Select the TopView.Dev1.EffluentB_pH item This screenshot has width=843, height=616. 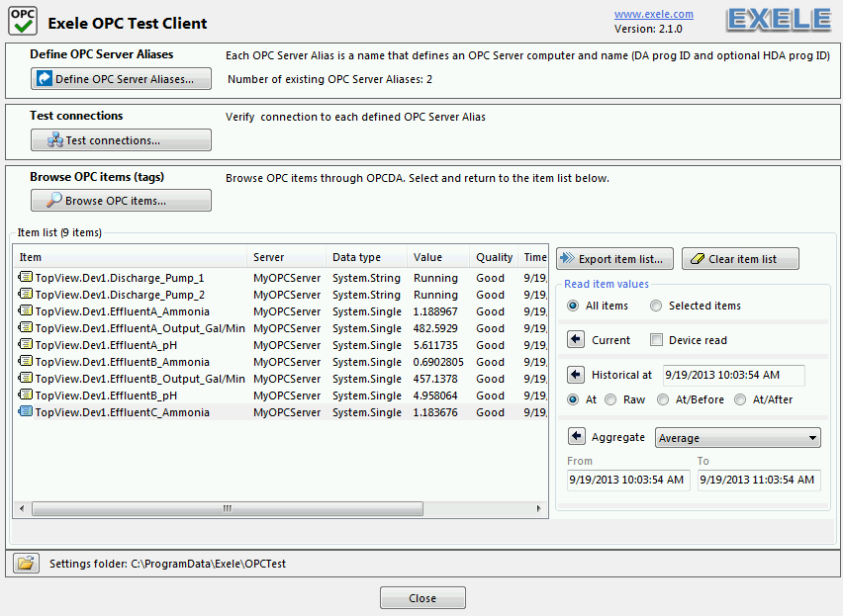(281, 396)
